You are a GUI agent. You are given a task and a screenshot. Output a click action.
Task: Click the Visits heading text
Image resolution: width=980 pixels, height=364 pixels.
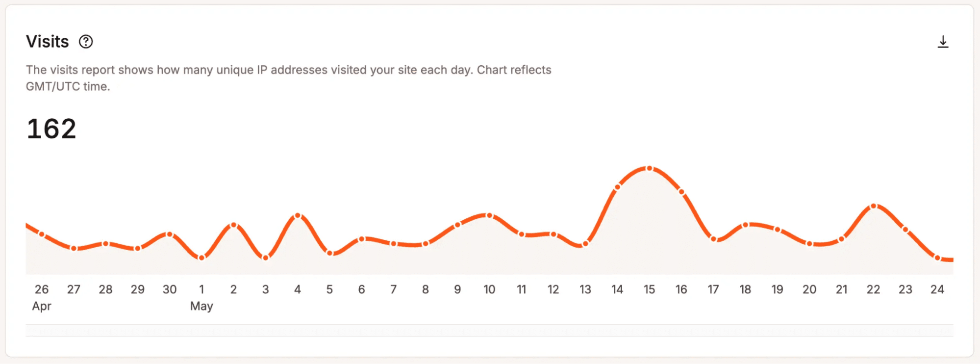(x=48, y=41)
